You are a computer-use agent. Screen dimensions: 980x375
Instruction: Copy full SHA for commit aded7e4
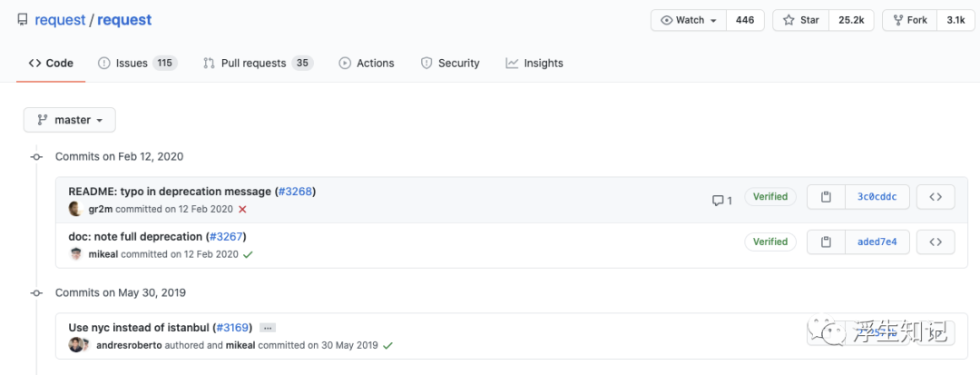click(x=826, y=242)
